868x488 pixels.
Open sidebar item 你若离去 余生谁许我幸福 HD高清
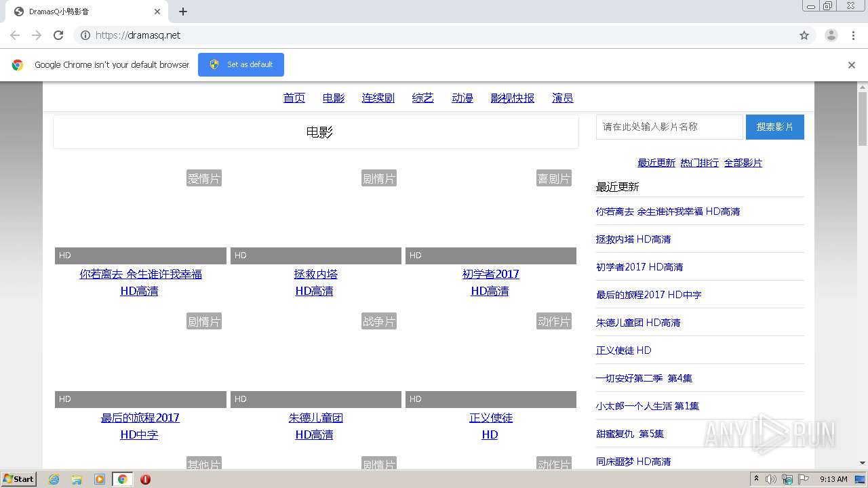point(668,211)
